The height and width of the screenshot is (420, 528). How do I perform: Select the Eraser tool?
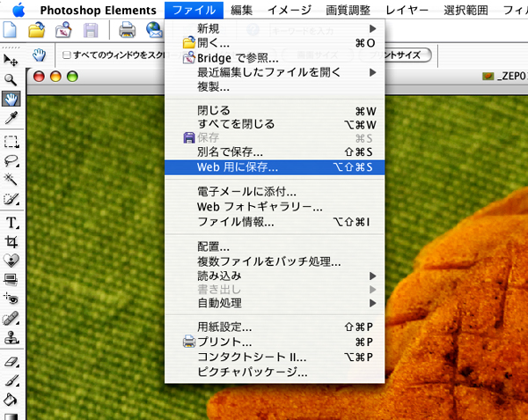click(11, 362)
